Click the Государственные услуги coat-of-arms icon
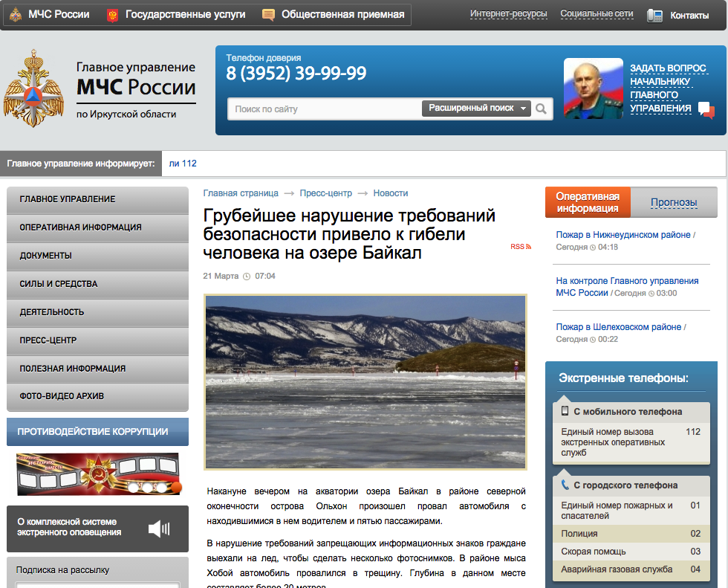Viewport: 728px width, 588px height. click(x=112, y=16)
